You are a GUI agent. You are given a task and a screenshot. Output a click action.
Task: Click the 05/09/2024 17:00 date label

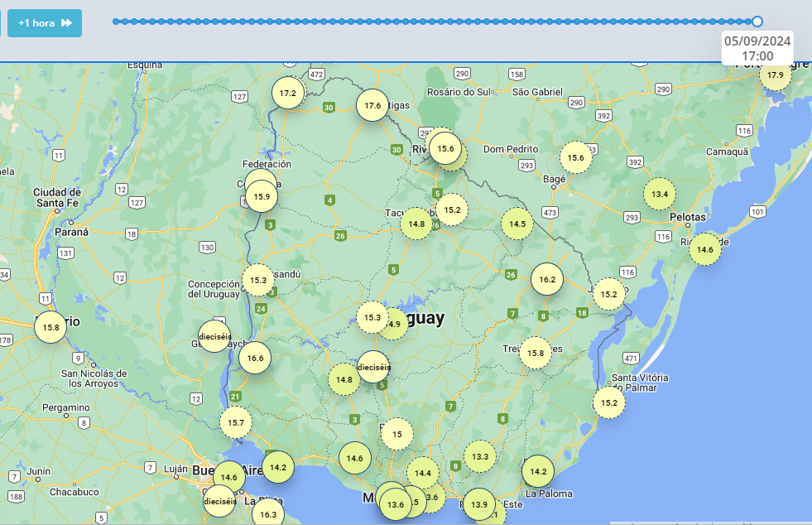pyautogui.click(x=757, y=48)
